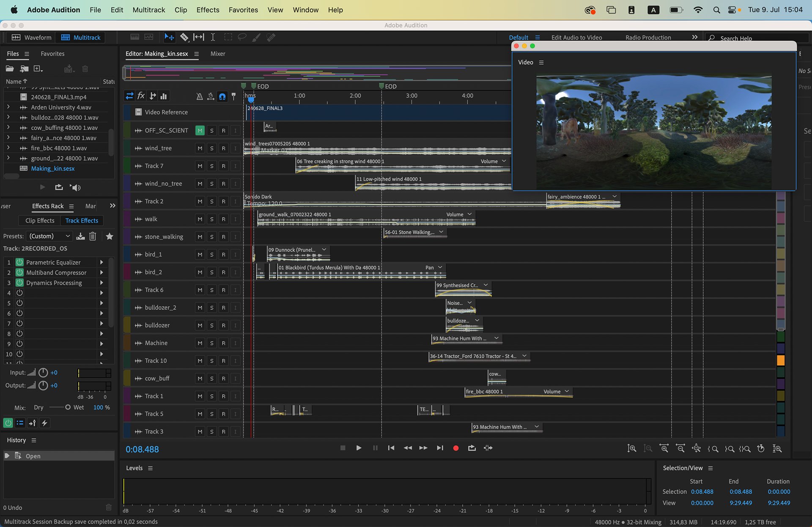Viewport: 812px width, 527px height.
Task: Toggle Effects Rack main power button
Action: (x=8, y=423)
